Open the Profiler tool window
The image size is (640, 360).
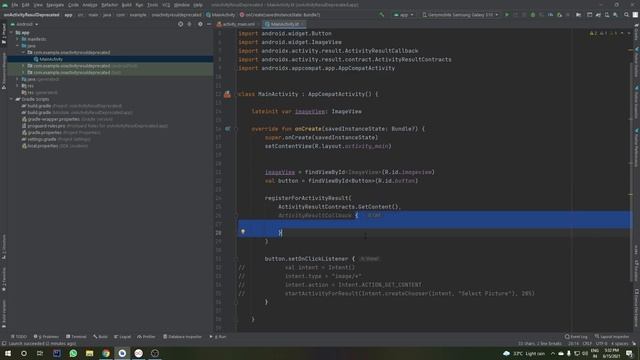(x=146, y=337)
